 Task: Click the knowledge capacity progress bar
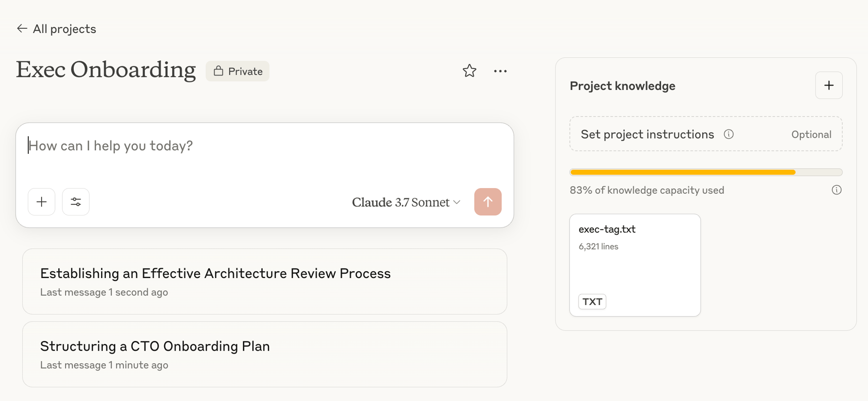pos(706,172)
